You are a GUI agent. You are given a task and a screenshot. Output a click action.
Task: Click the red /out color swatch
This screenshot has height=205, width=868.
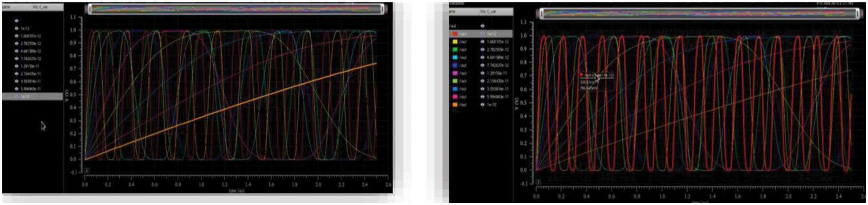455,34
